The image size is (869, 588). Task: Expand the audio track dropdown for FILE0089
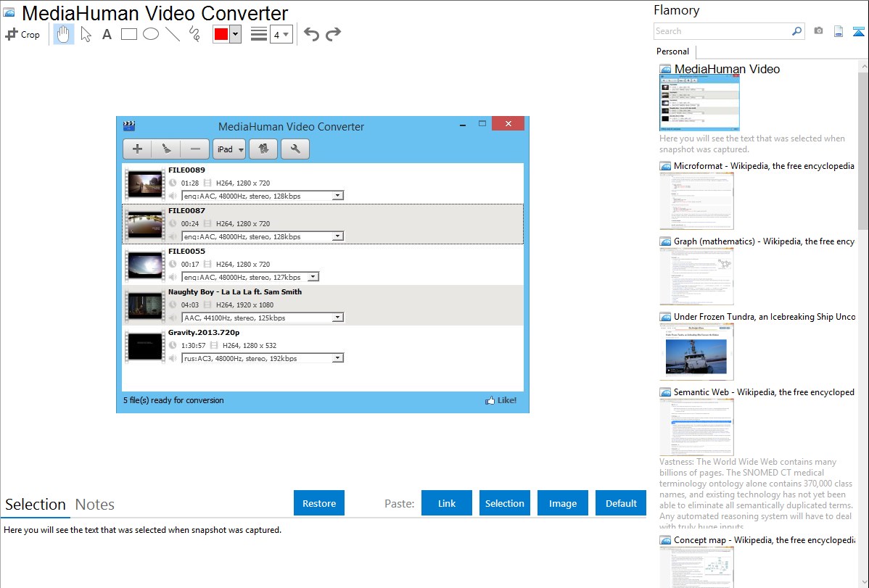tap(337, 196)
